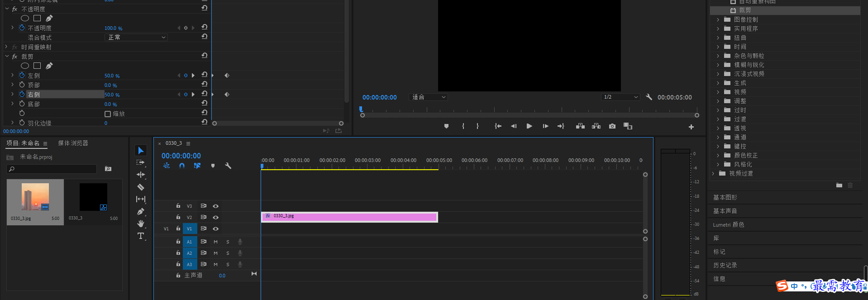Click the Lift button in program monitor
Viewport: 868px width, 300px height.
pyautogui.click(x=580, y=126)
